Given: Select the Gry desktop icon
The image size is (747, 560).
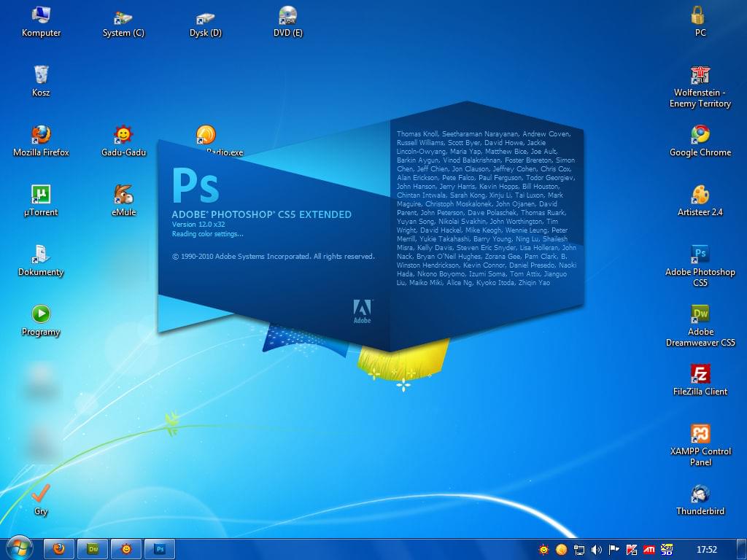Looking at the screenshot, I should click(41, 499).
